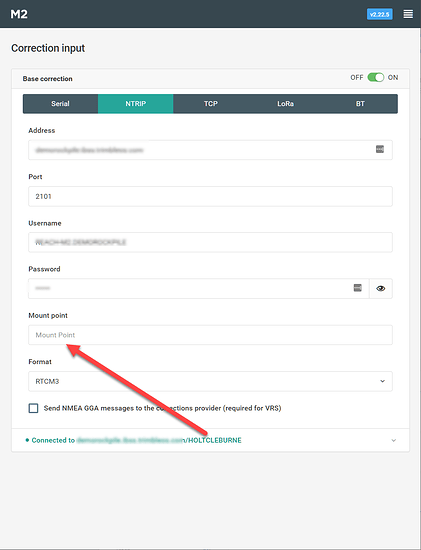Click the Mount point input field
The image size is (421, 550).
pos(210,335)
